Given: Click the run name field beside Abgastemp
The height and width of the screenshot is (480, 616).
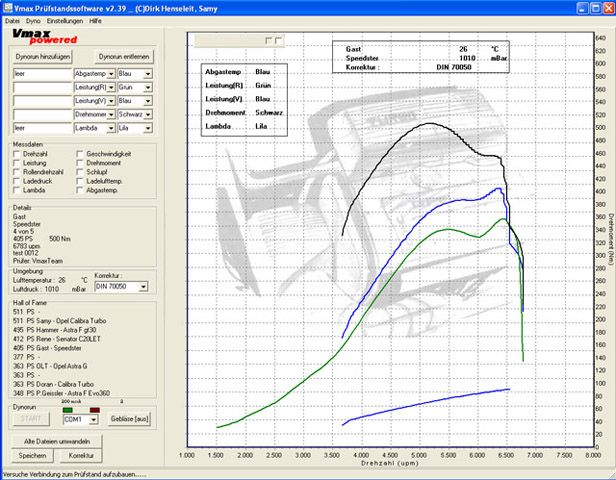Looking at the screenshot, I should (x=42, y=74).
